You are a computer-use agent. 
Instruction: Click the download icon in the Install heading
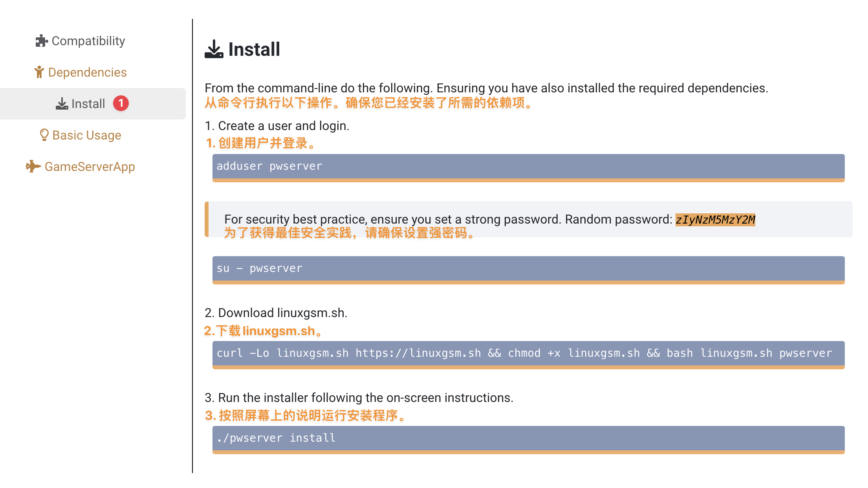point(213,49)
